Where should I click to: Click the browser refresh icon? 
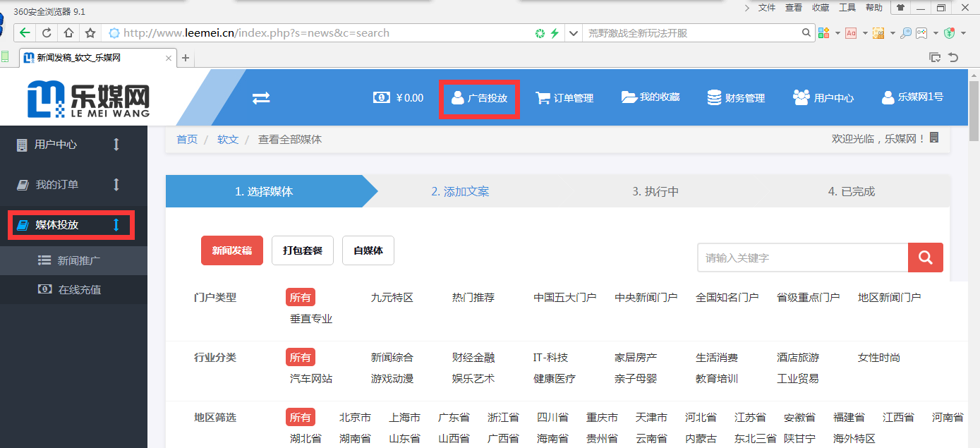[47, 33]
